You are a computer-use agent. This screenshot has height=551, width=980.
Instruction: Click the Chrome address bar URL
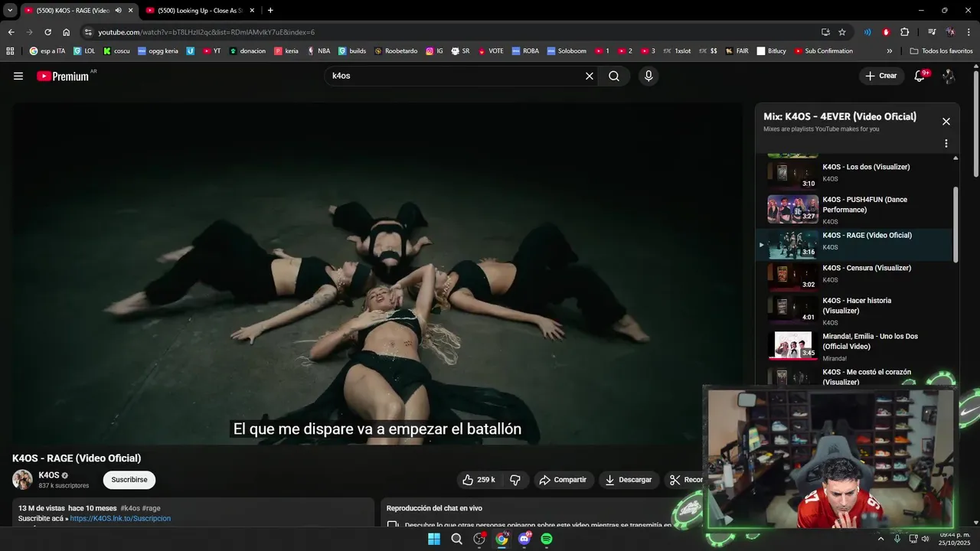[206, 32]
